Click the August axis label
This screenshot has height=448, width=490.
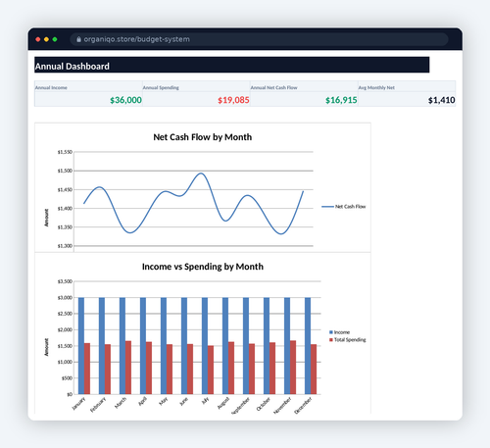coord(223,403)
